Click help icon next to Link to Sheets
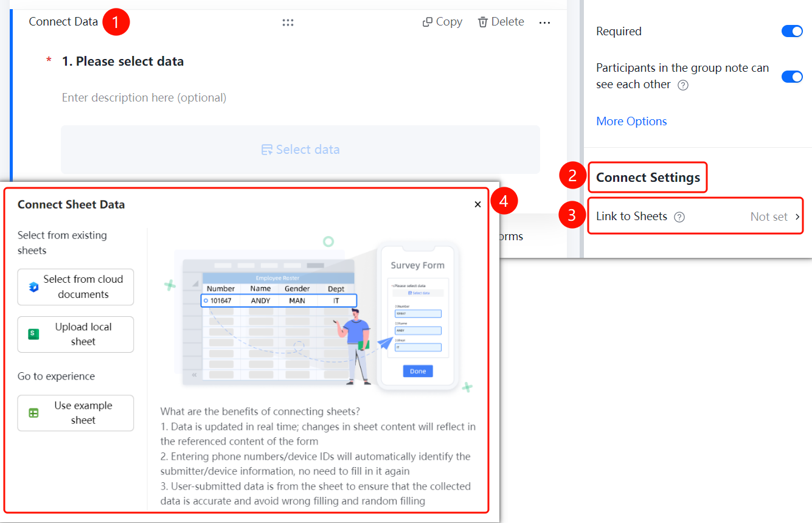Image resolution: width=812 pixels, height=523 pixels. point(679,217)
